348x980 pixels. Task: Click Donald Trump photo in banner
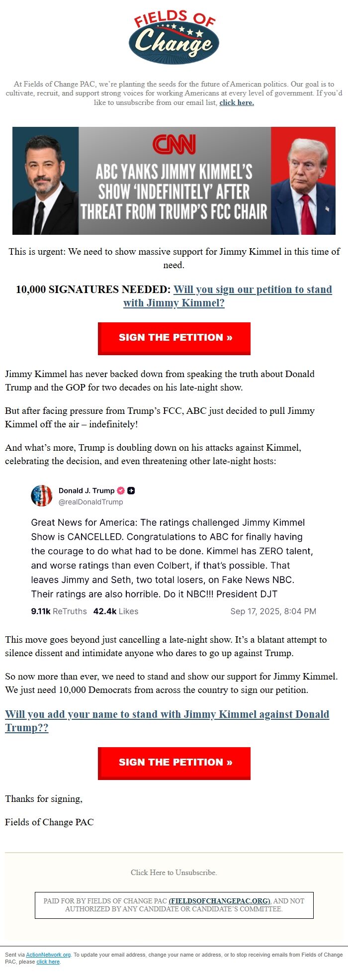tap(303, 181)
